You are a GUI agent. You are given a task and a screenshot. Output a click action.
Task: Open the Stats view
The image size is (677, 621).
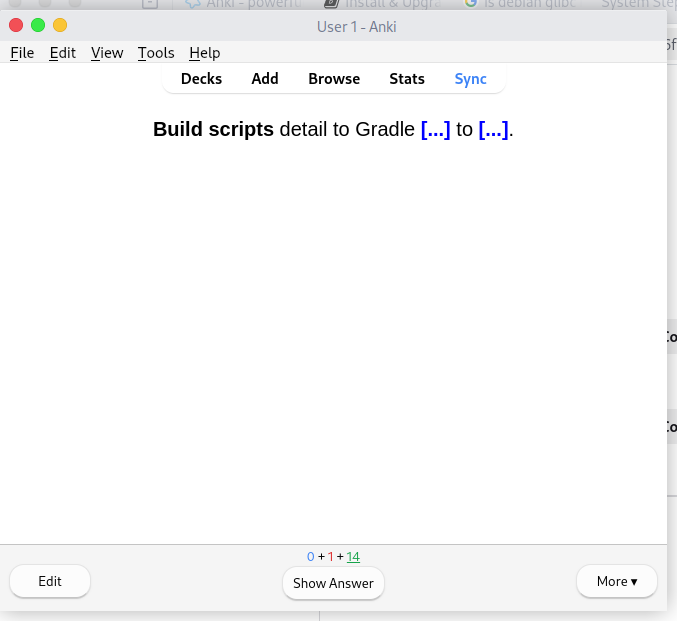point(407,79)
